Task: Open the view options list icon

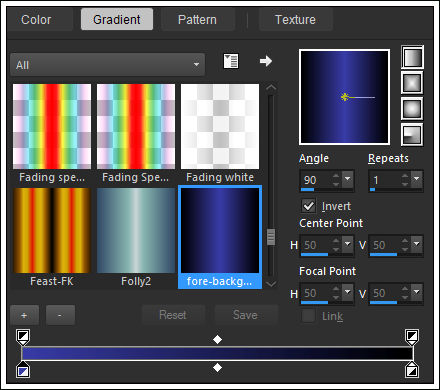Action: [231, 61]
